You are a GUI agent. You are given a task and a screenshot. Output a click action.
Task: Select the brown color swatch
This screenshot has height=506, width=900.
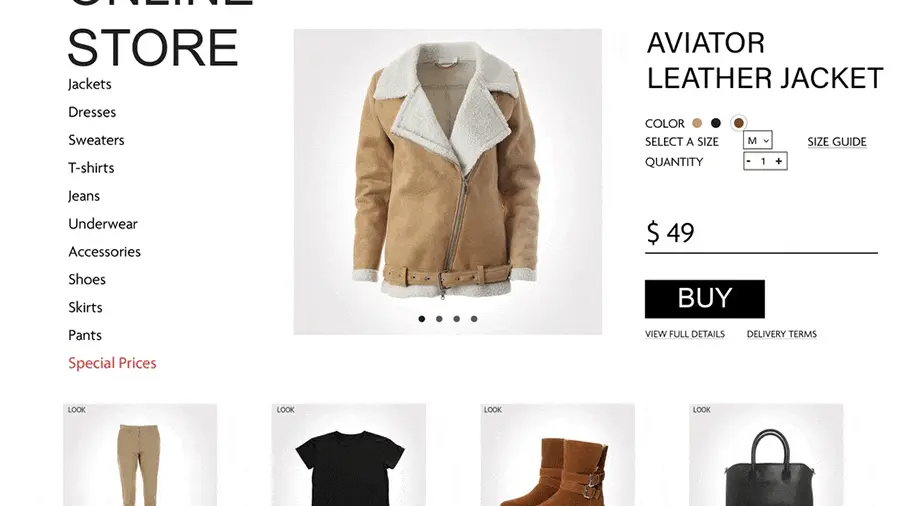pyautogui.click(x=739, y=123)
